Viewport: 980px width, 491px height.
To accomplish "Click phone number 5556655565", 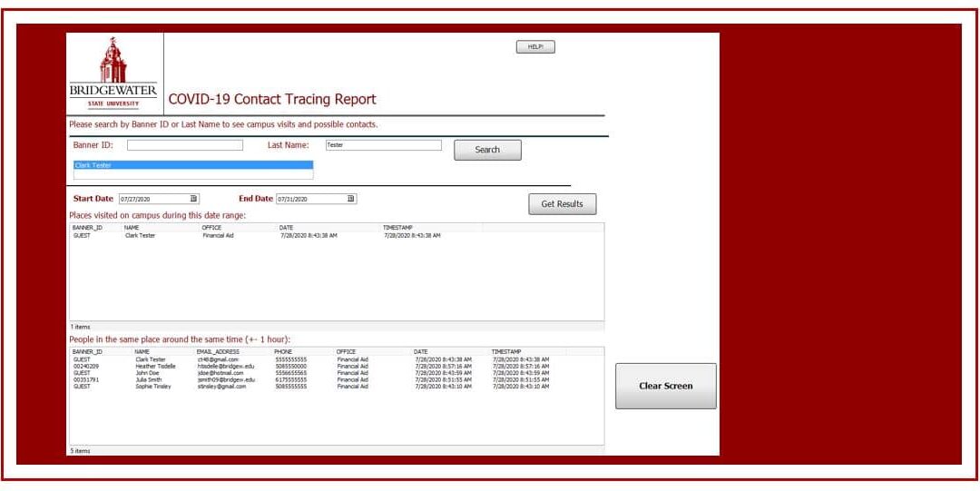I will (291, 373).
